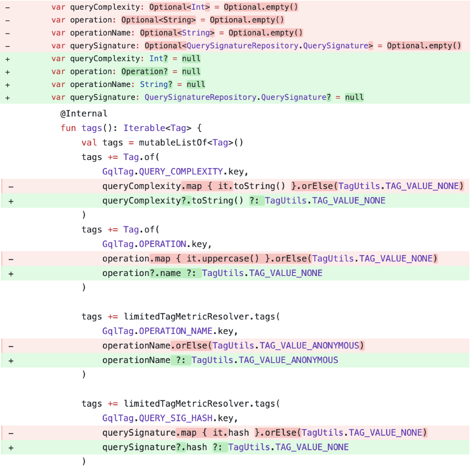The height and width of the screenshot is (476, 471).
Task: Click 'tags += Tag.of(' directly above GqlTag.OPERATION.key
Action: pyautogui.click(x=120, y=230)
